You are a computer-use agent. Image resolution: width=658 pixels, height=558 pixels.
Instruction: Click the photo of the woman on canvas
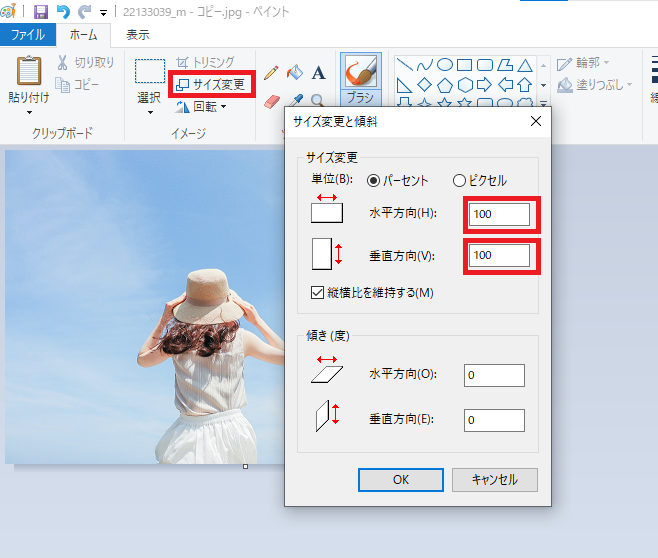(144, 307)
